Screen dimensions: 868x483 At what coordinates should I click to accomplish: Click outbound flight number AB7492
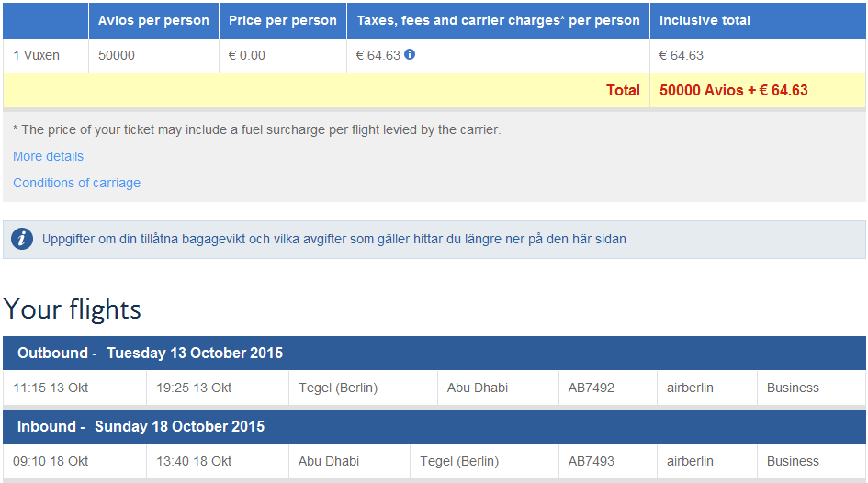point(592,388)
